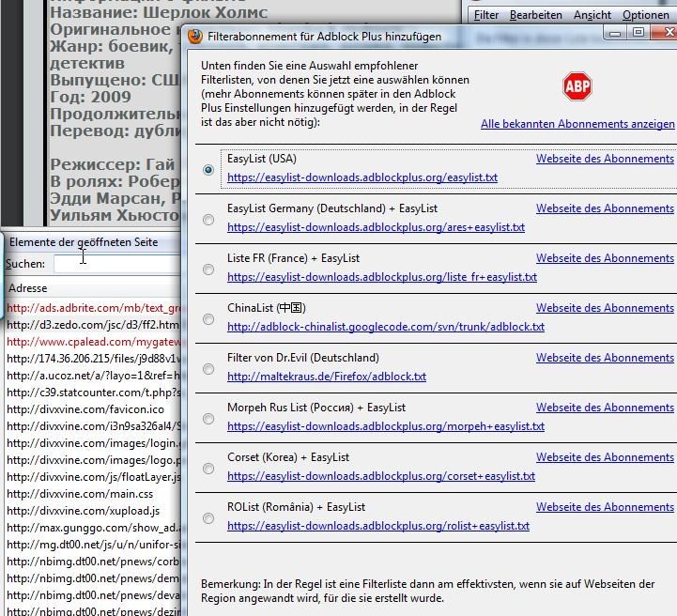
Task: Select the divxvine.com/xupload.js entry
Action: point(93,511)
